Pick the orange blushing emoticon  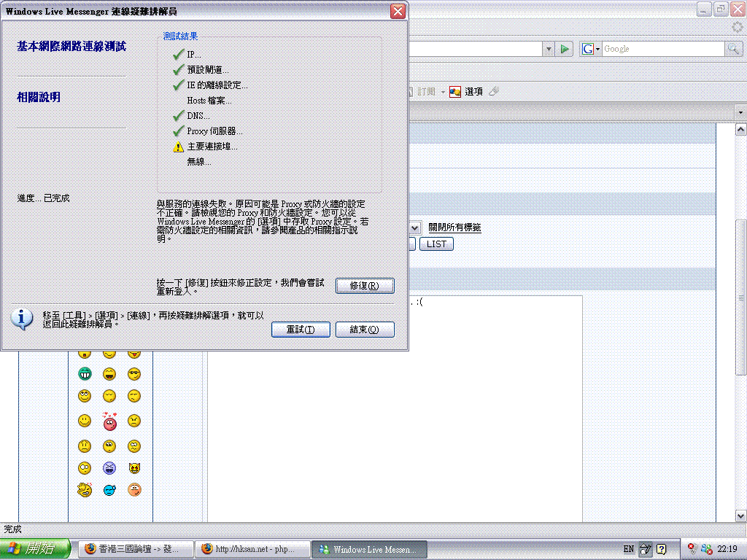[134, 490]
